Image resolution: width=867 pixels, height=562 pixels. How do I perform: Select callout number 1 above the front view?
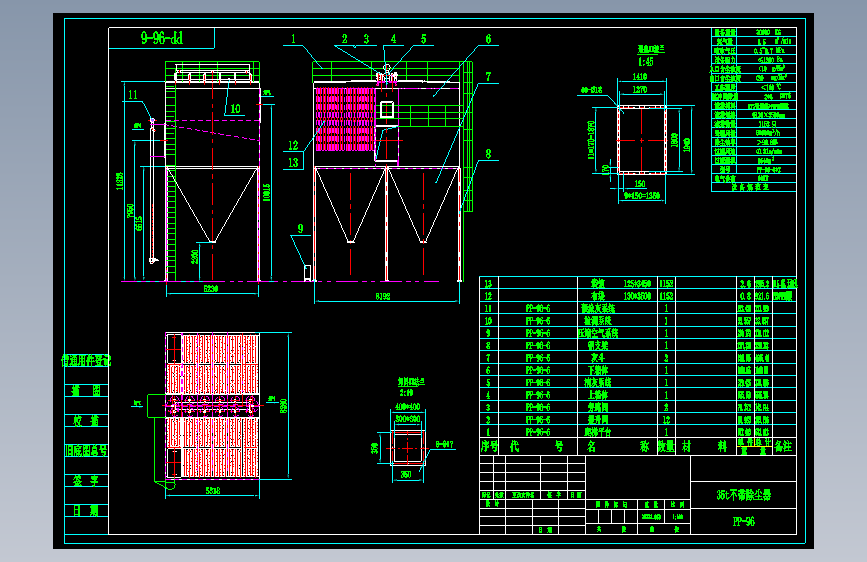click(x=293, y=39)
